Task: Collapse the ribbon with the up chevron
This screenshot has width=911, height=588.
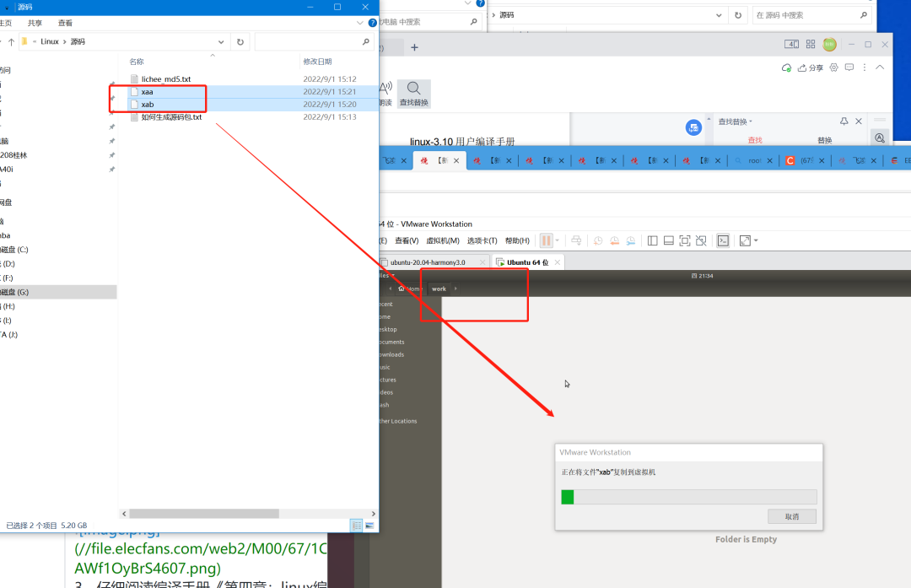Action: click(880, 67)
